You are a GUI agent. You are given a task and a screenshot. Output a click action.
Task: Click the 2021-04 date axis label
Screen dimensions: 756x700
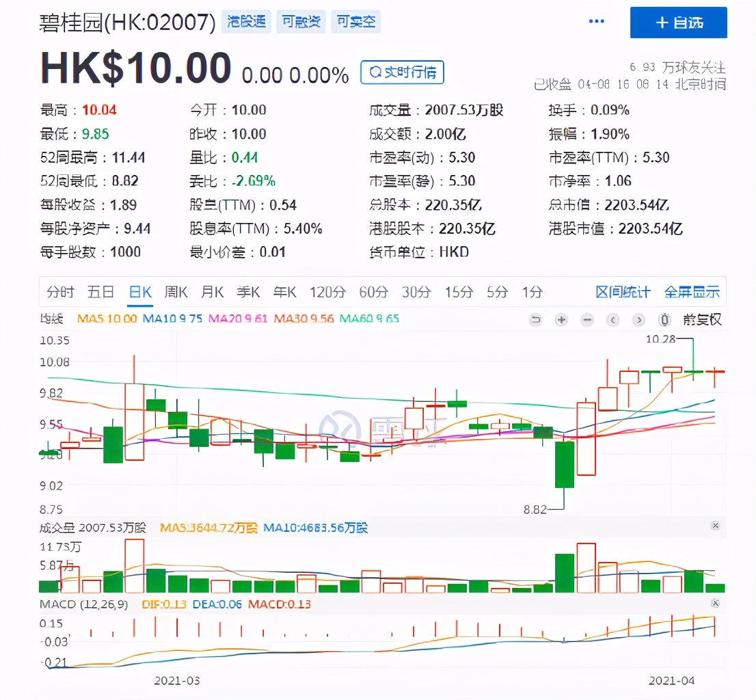(x=672, y=680)
